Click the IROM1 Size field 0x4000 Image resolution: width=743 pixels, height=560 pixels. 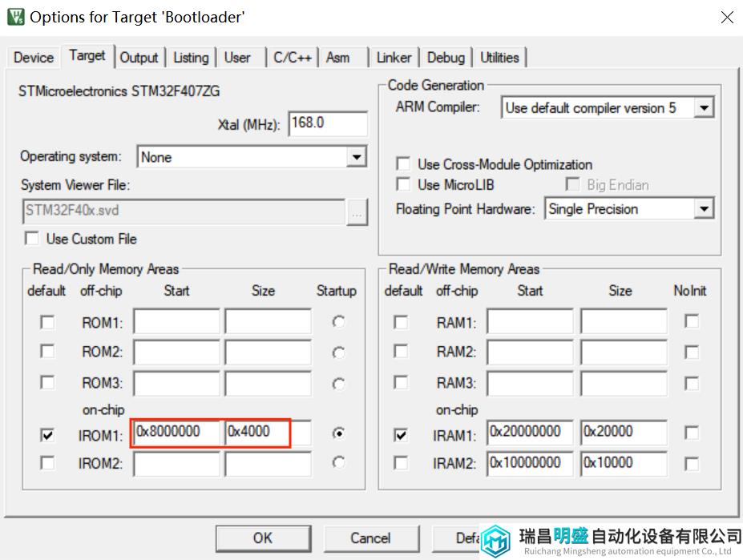click(269, 433)
